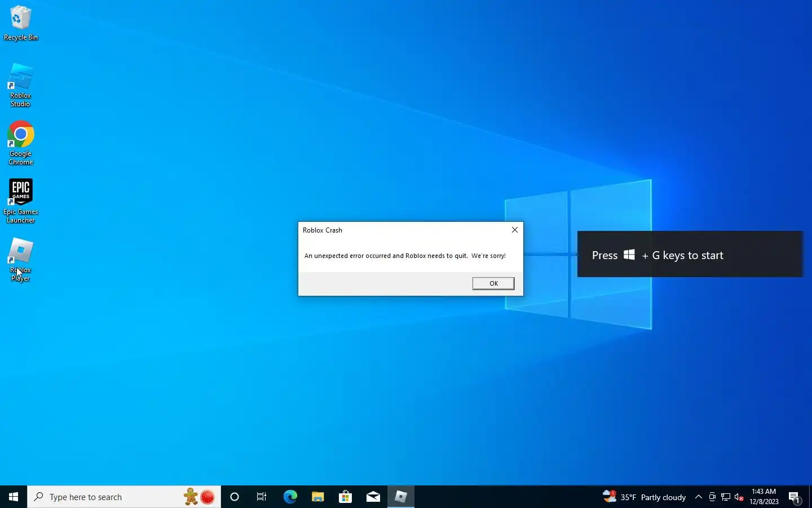The height and width of the screenshot is (508, 812).
Task: Open the network status tray icon
Action: click(726, 497)
